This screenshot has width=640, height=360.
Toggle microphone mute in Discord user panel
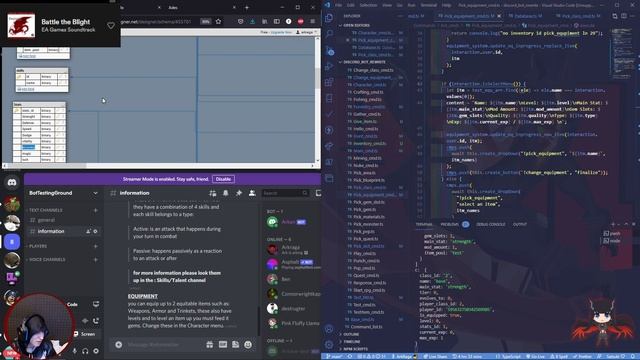75,351
